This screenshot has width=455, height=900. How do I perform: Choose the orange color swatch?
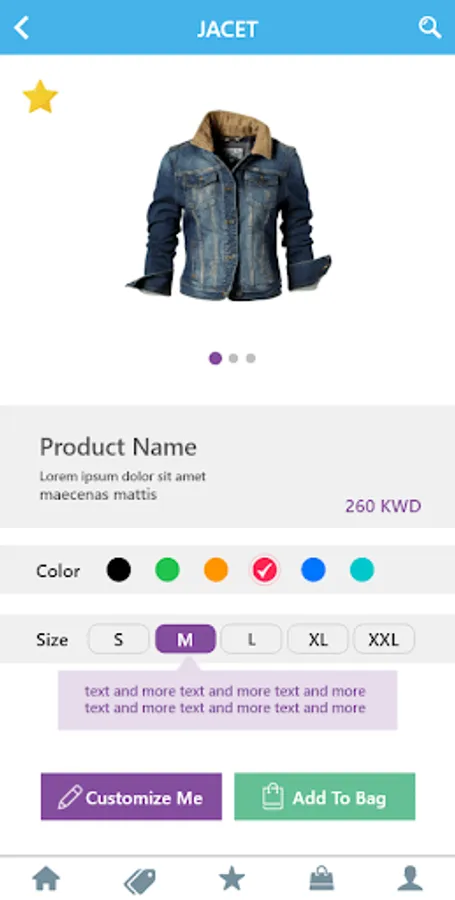click(216, 570)
